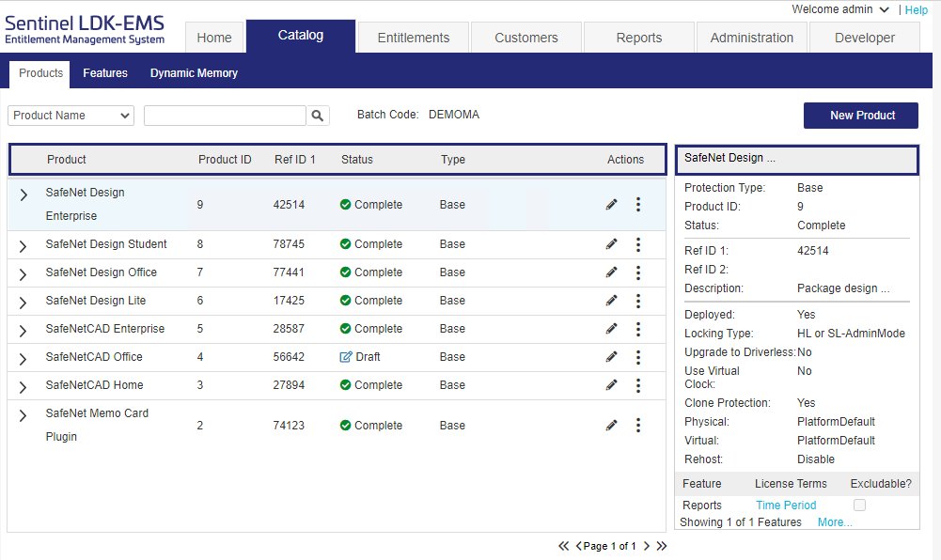Expand the SafeNet Design Office row
The width and height of the screenshot is (941, 560).
point(24,273)
